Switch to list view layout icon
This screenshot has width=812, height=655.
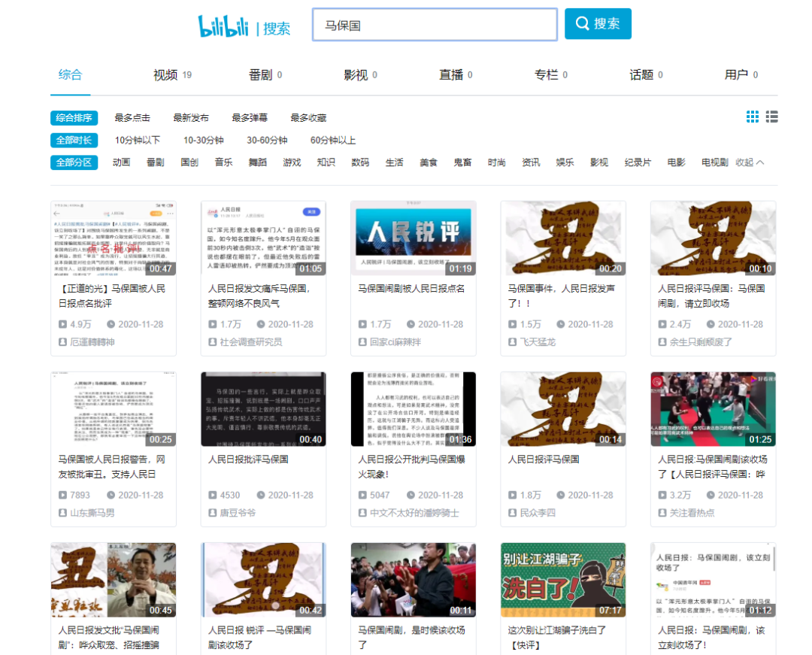pos(771,117)
